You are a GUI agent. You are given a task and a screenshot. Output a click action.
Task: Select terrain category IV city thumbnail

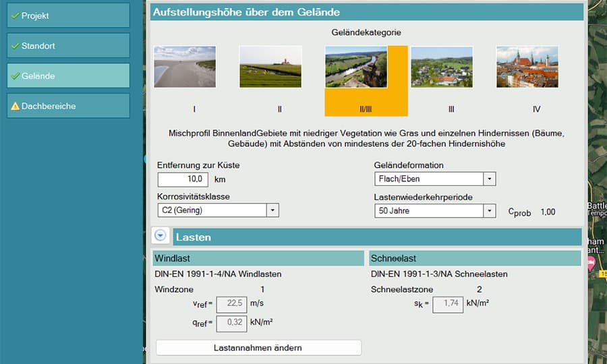pyautogui.click(x=527, y=67)
